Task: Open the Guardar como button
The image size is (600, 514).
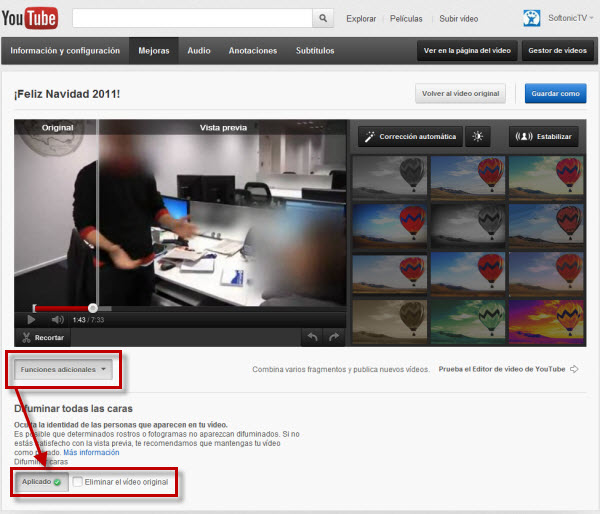Action: (x=555, y=93)
